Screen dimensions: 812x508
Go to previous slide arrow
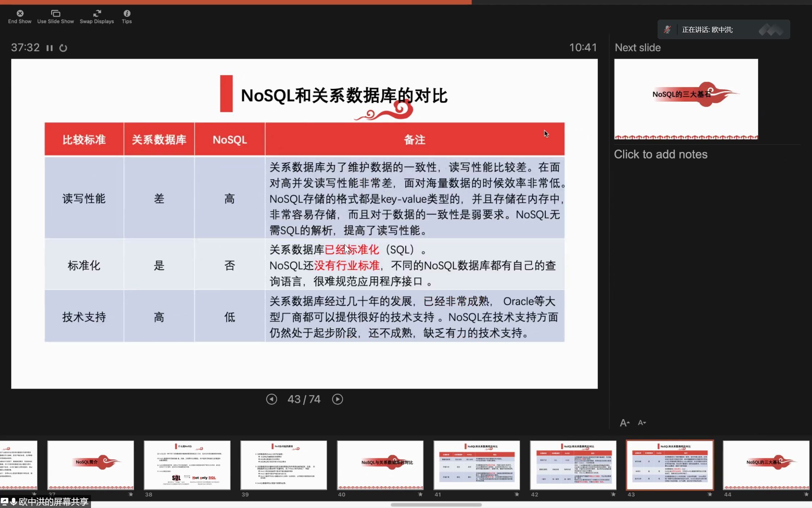(272, 399)
